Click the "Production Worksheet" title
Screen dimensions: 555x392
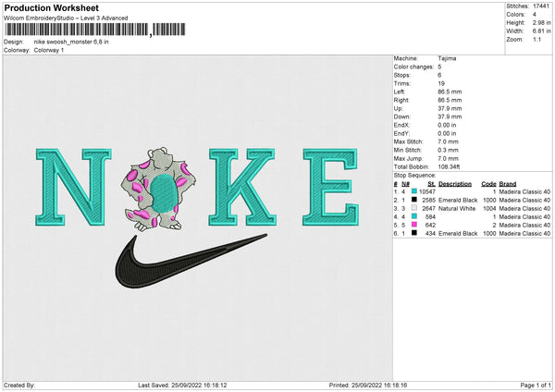click(x=51, y=7)
